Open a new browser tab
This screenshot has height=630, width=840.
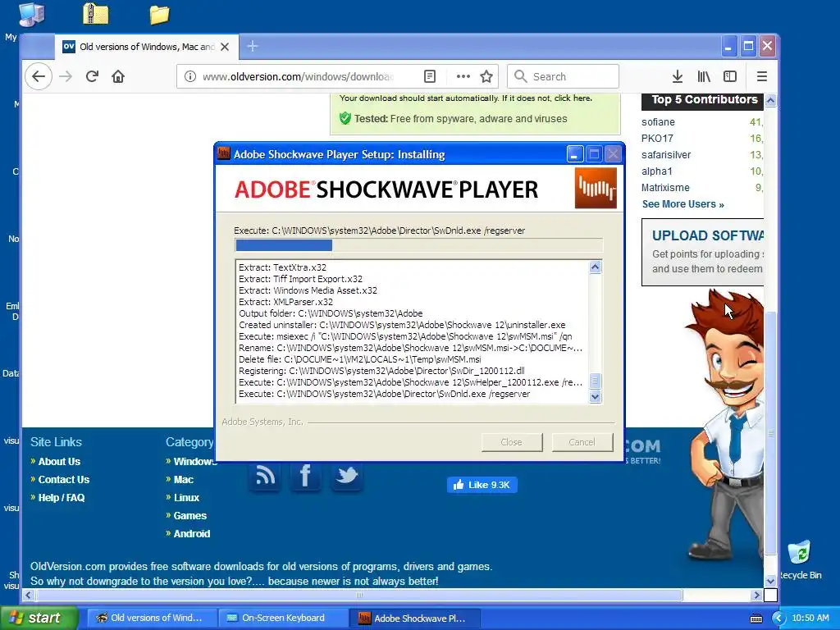(x=253, y=47)
